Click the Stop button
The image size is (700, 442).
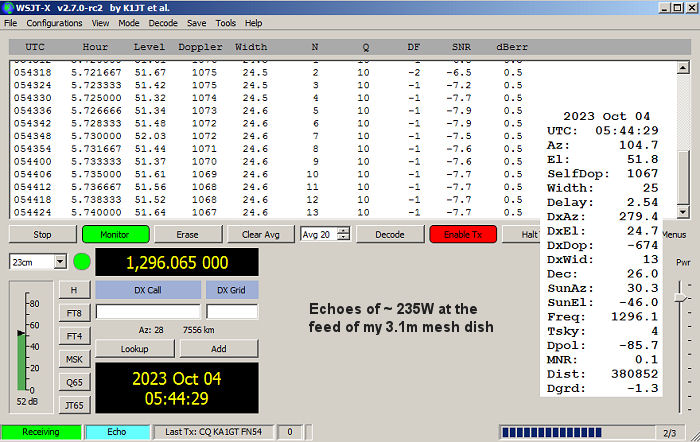tap(42, 234)
